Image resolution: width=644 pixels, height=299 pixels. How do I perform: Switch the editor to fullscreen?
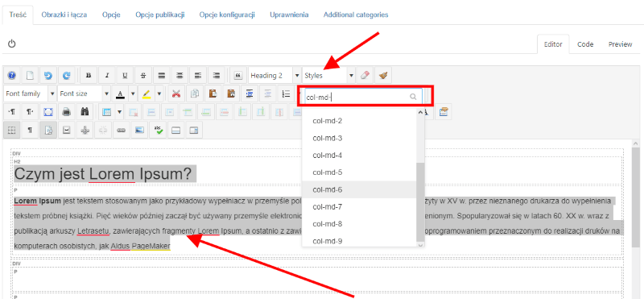(48, 112)
